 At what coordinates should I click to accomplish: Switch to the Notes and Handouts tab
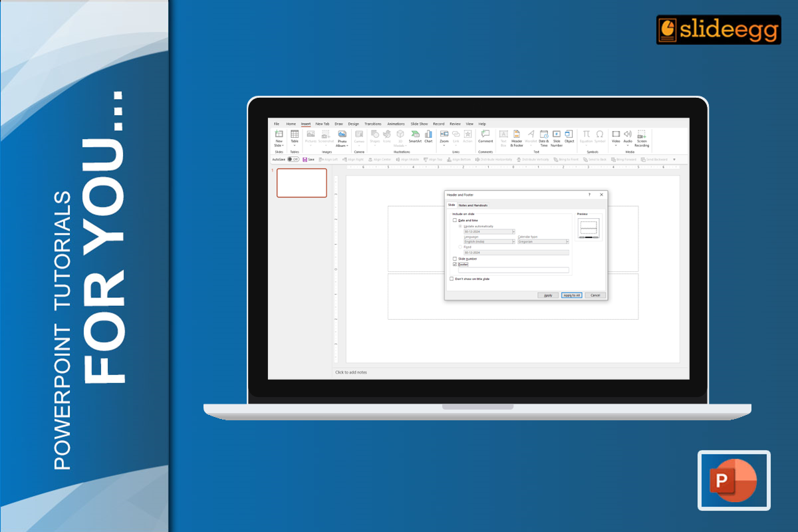(473, 205)
